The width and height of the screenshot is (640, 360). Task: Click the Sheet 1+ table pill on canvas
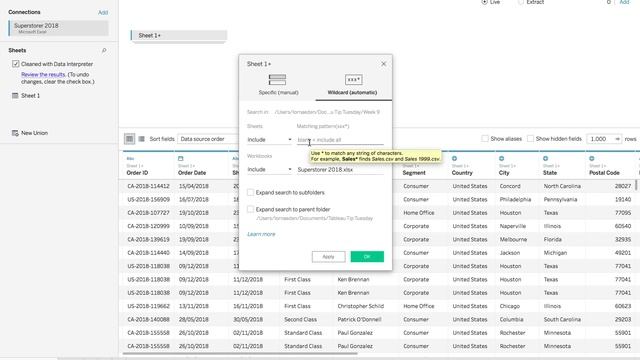tap(179, 36)
